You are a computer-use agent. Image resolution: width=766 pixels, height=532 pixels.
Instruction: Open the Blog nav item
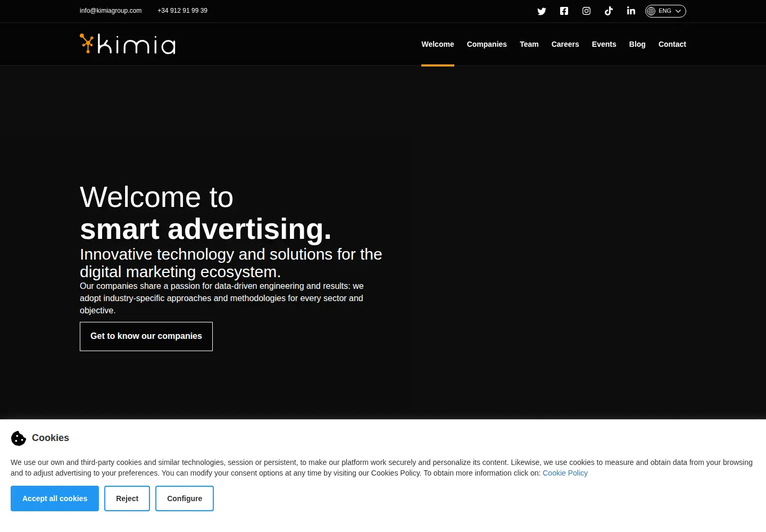point(637,44)
